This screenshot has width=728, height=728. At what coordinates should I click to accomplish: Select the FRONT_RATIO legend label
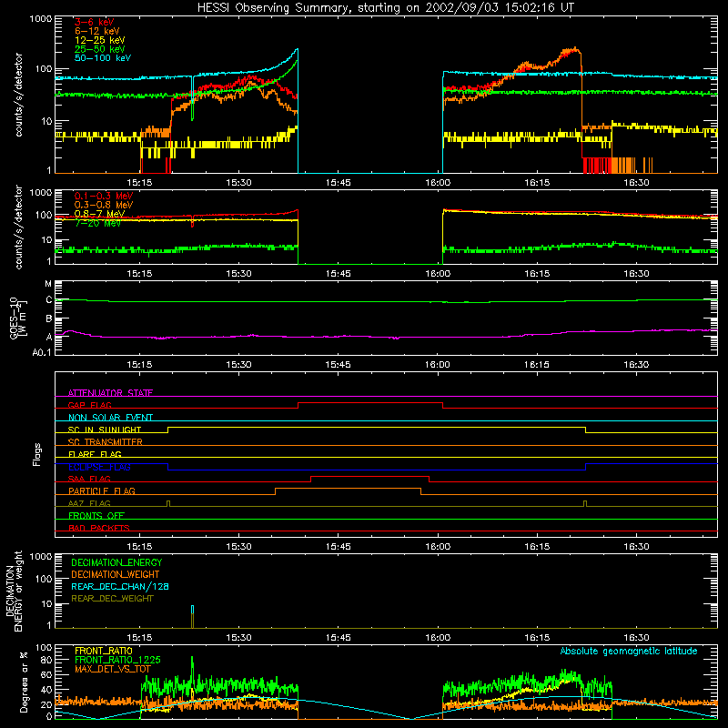point(104,651)
